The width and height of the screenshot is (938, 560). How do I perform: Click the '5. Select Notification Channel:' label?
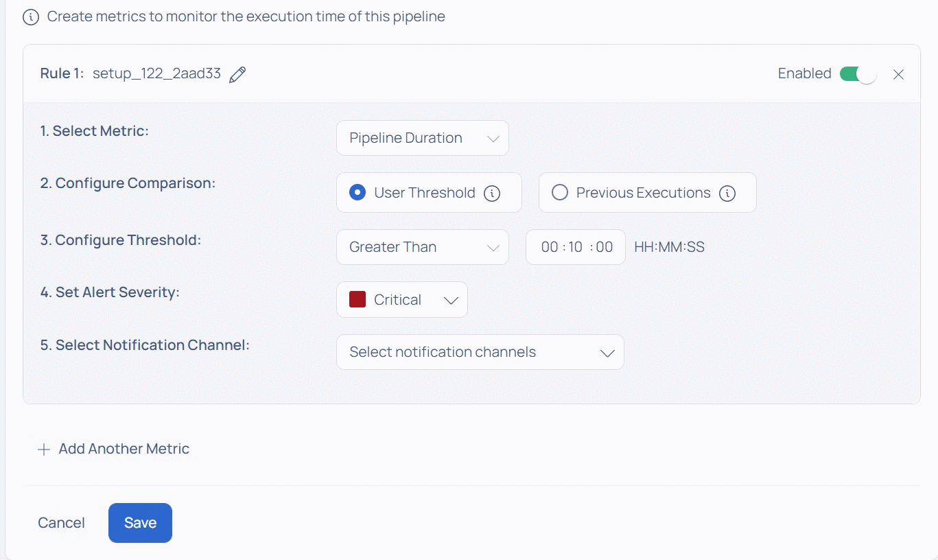click(x=145, y=345)
